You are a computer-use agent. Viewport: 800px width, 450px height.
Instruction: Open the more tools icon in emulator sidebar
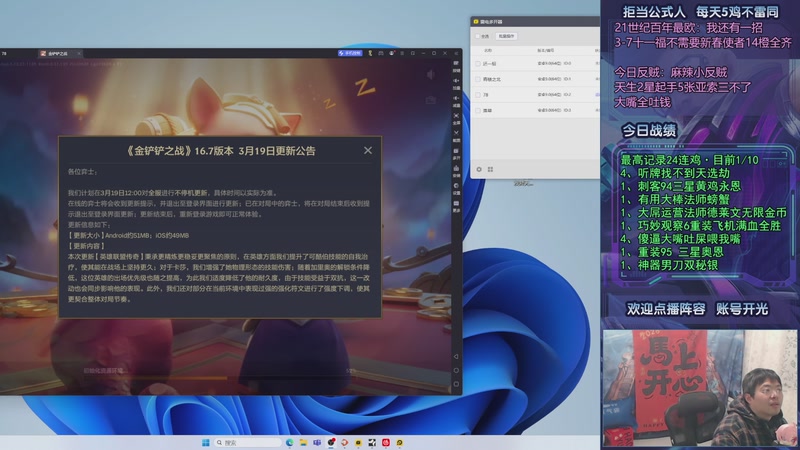point(456,206)
